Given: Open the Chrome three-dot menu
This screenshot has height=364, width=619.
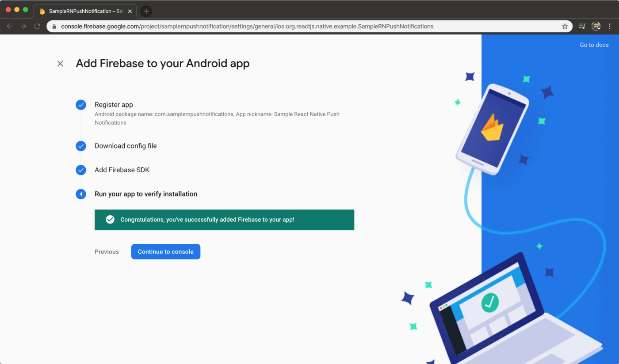Looking at the screenshot, I should (610, 27).
